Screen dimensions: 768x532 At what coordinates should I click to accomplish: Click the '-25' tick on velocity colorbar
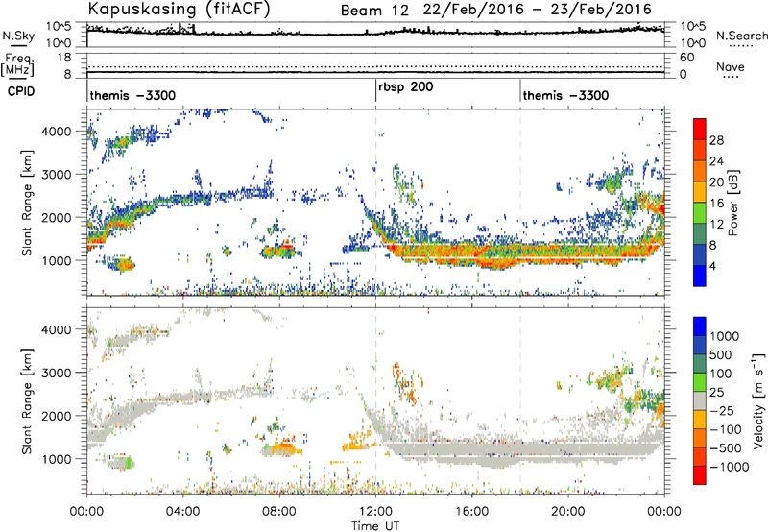point(723,410)
